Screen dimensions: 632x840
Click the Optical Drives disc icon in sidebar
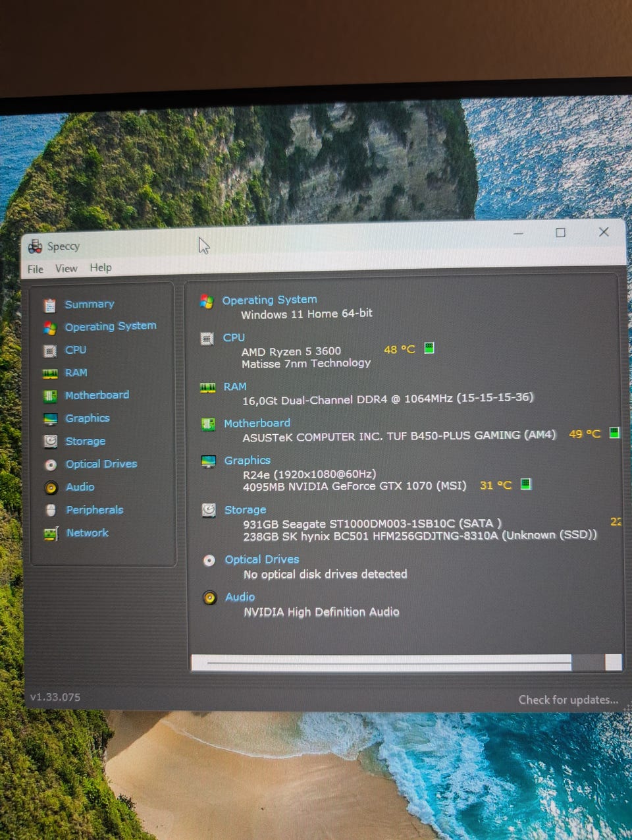pyautogui.click(x=51, y=465)
